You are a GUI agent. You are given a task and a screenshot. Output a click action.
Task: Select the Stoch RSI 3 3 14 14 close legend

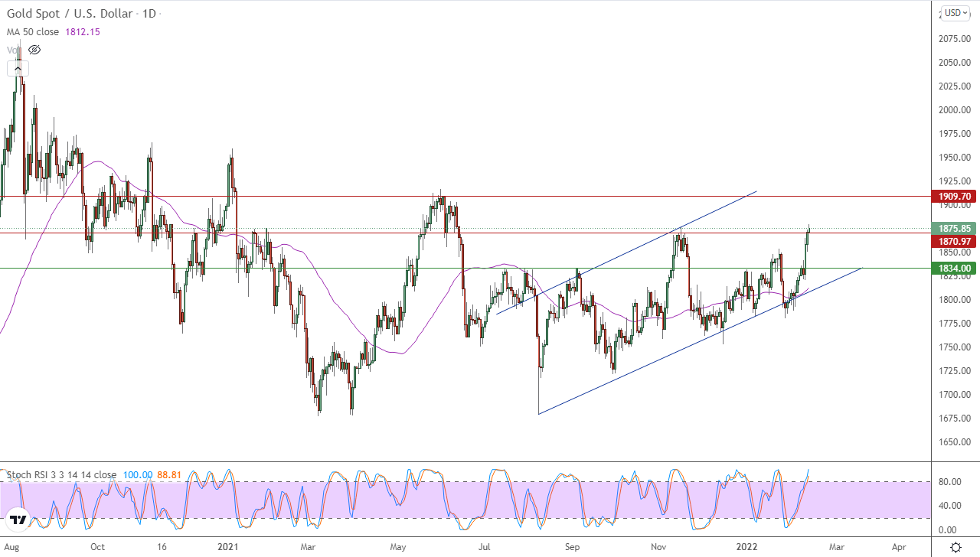(62, 475)
